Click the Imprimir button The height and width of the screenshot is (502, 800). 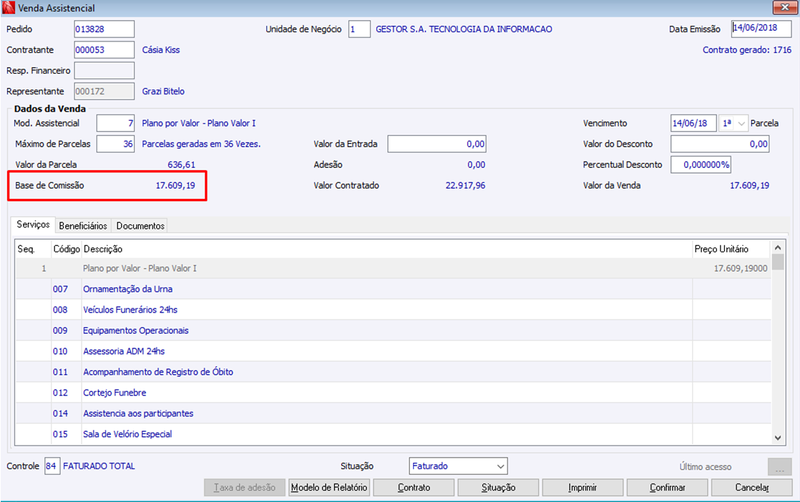[583, 487]
